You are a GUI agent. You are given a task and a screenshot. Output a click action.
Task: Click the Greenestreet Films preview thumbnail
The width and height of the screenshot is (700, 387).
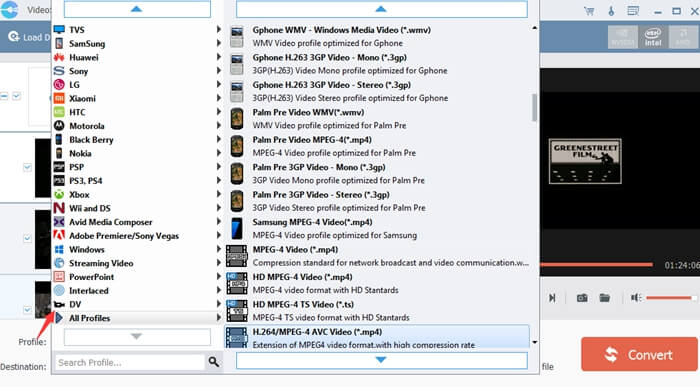(x=585, y=161)
